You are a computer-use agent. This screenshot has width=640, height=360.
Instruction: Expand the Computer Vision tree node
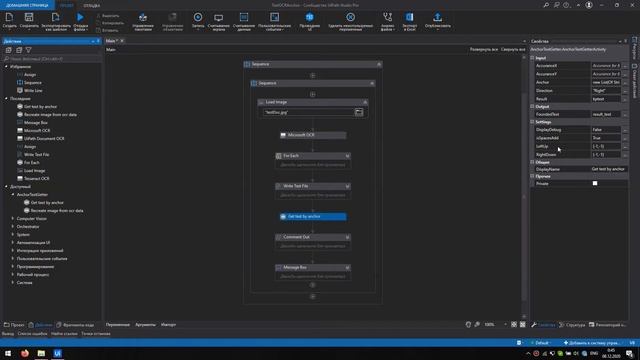click(x=13, y=218)
